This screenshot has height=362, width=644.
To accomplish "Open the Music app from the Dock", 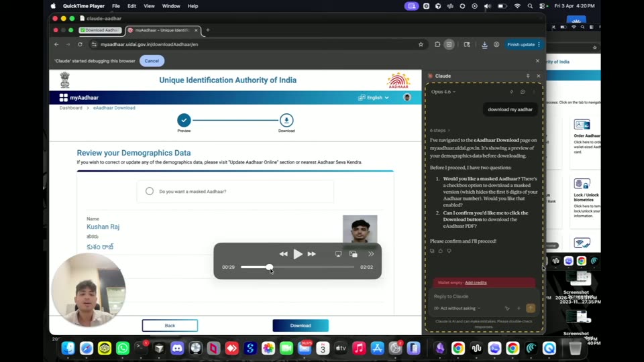I will click(x=359, y=348).
